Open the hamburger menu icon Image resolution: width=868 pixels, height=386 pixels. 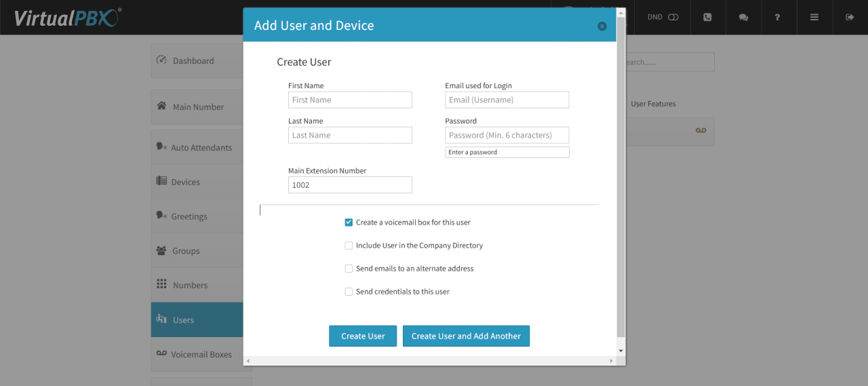[x=814, y=17]
